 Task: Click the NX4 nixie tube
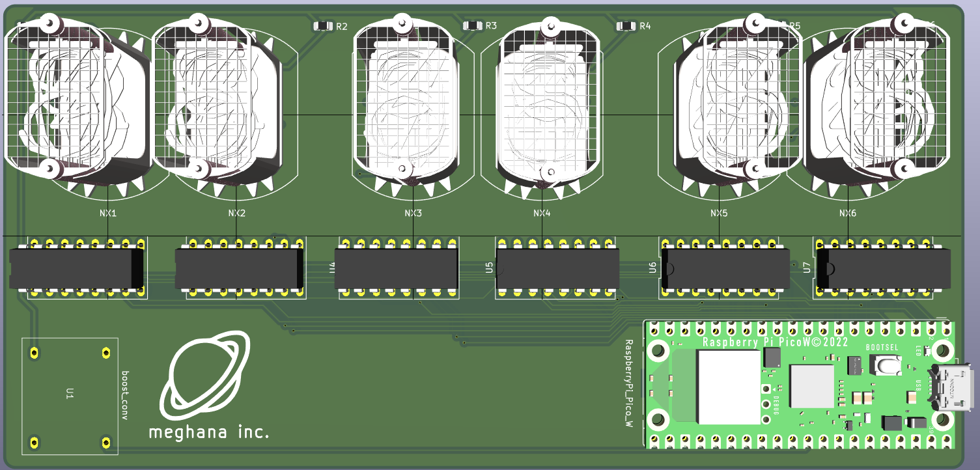[546, 104]
